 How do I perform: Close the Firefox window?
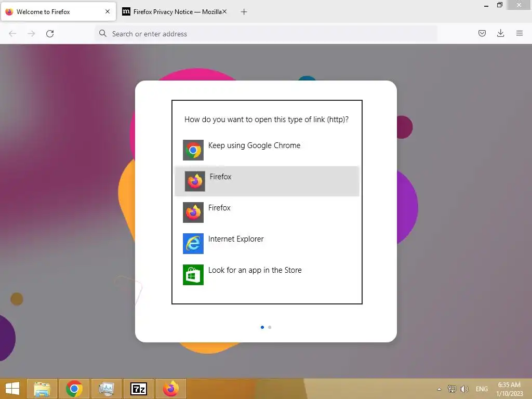pyautogui.click(x=519, y=5)
